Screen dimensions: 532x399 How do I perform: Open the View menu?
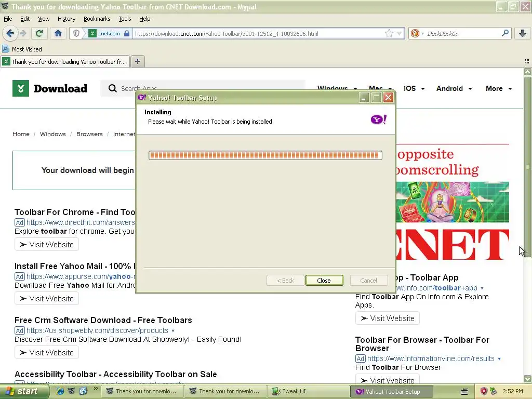(44, 19)
